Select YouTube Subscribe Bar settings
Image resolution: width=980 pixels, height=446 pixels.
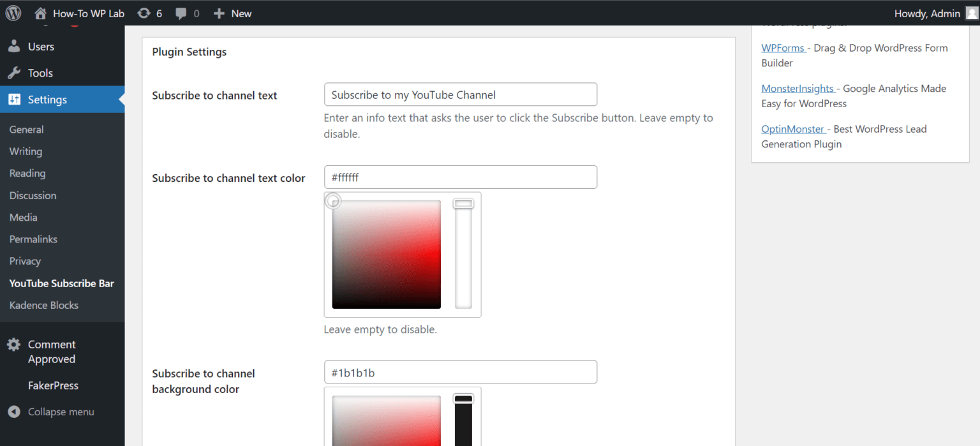61,283
